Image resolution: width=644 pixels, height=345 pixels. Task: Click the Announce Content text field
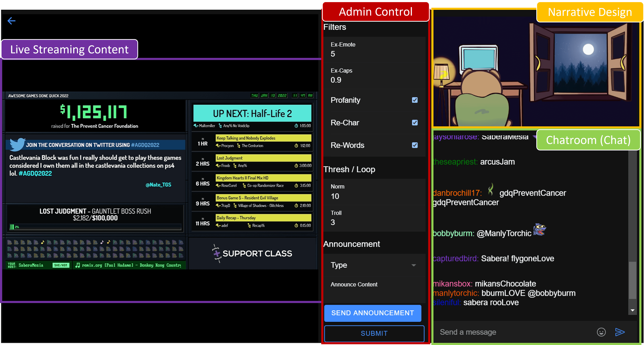374,290
